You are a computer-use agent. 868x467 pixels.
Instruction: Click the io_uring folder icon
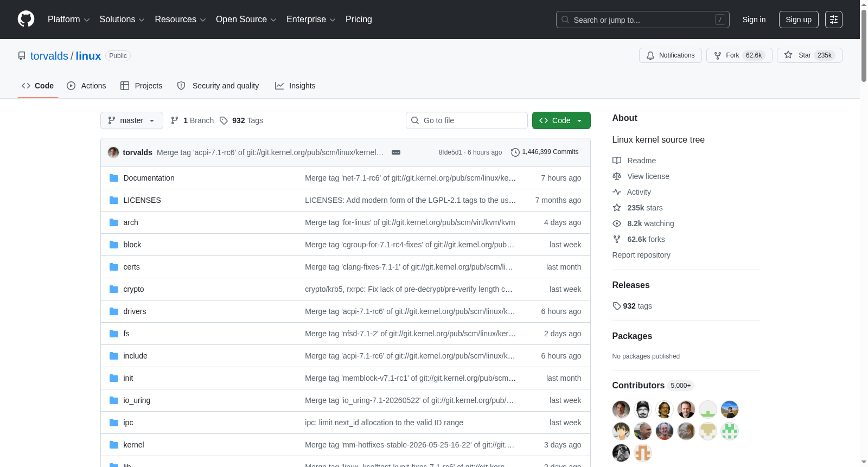(x=114, y=400)
